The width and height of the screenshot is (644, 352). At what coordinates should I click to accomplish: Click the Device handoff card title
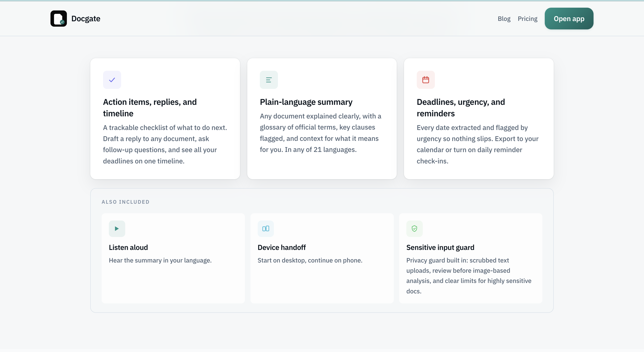click(x=282, y=247)
